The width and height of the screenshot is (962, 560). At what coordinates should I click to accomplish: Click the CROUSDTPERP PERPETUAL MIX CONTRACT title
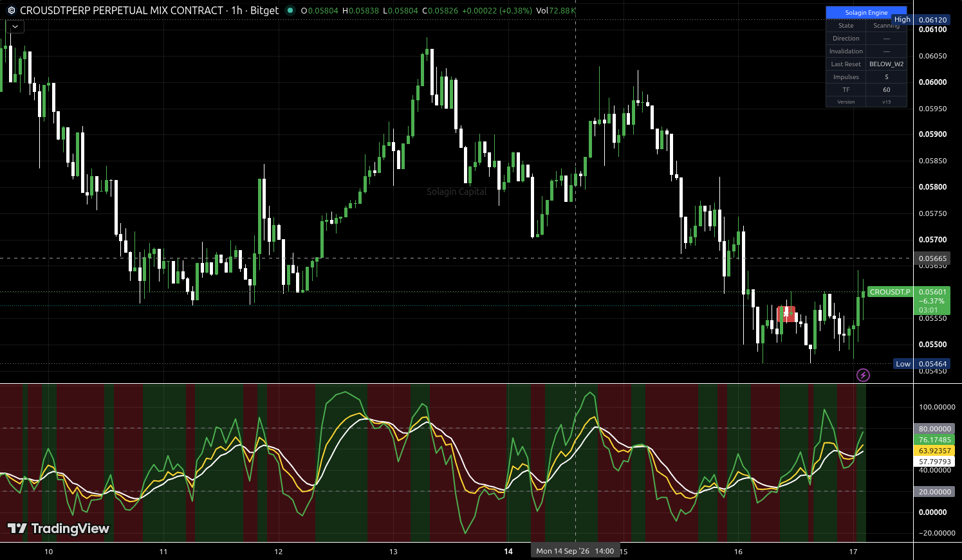[x=122, y=10]
